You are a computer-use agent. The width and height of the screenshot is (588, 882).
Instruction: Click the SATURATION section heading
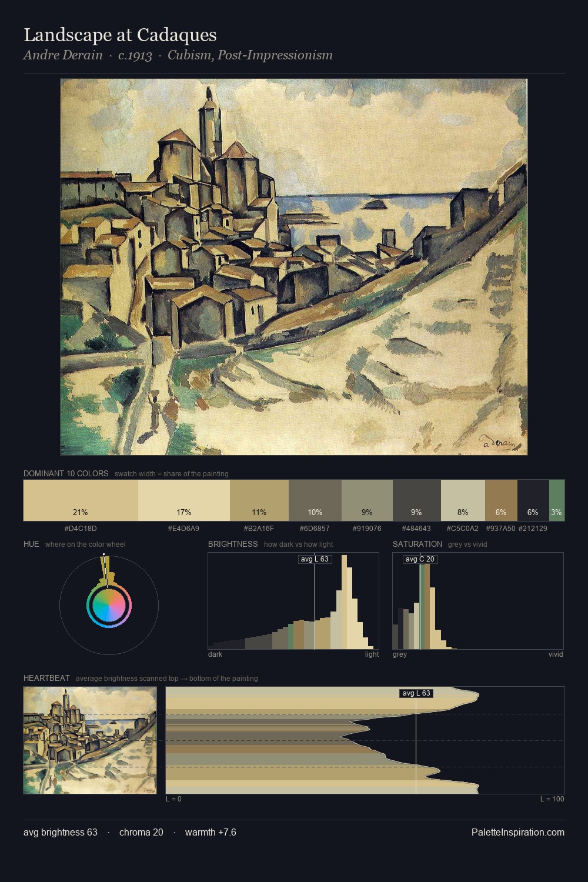[417, 544]
